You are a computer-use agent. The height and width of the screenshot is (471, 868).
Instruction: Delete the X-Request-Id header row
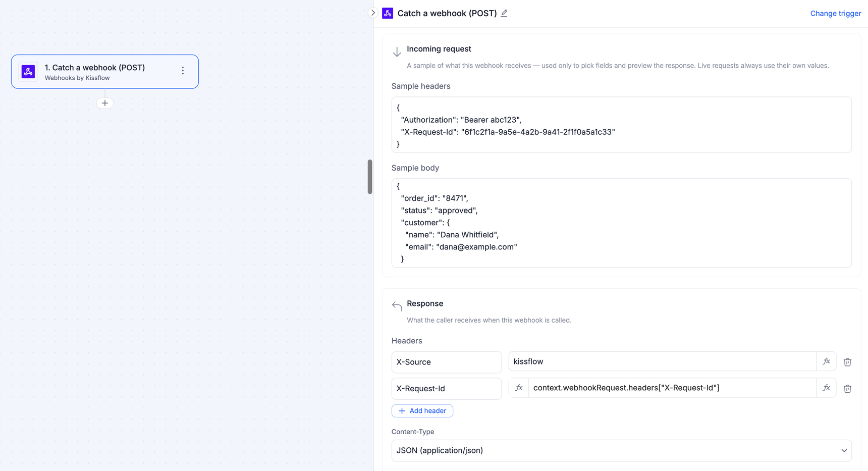pos(847,389)
